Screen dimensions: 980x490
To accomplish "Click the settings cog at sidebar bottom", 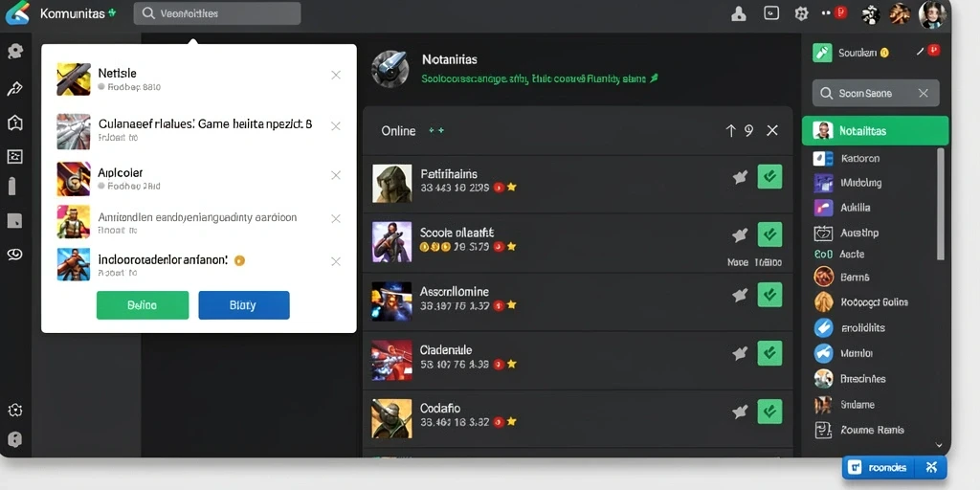I will 15,410.
